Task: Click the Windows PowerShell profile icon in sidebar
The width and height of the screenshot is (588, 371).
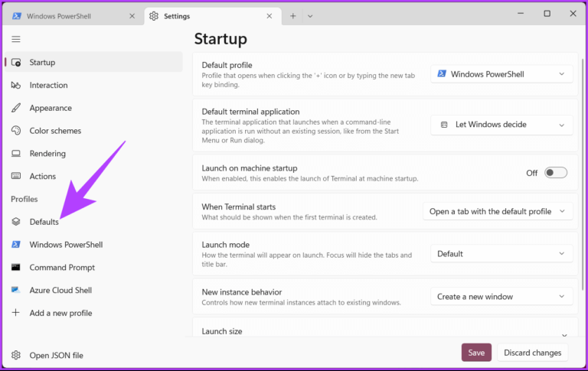Action: (16, 245)
